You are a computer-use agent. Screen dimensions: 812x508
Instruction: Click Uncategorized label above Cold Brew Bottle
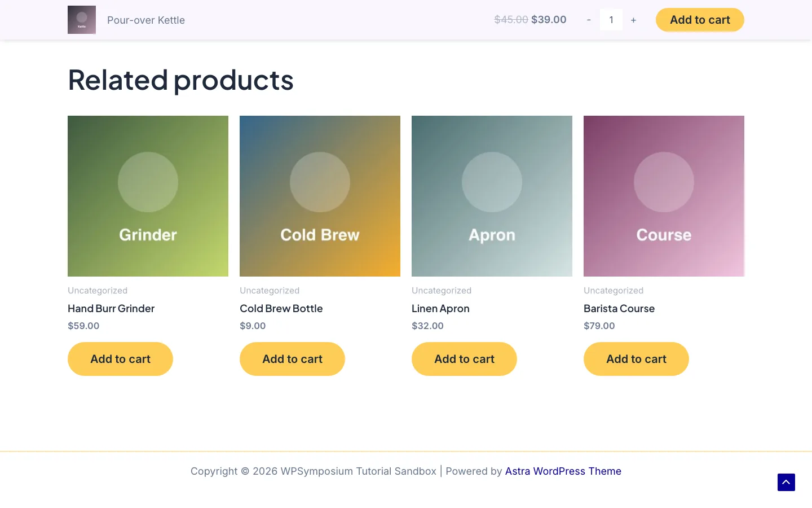coord(270,291)
